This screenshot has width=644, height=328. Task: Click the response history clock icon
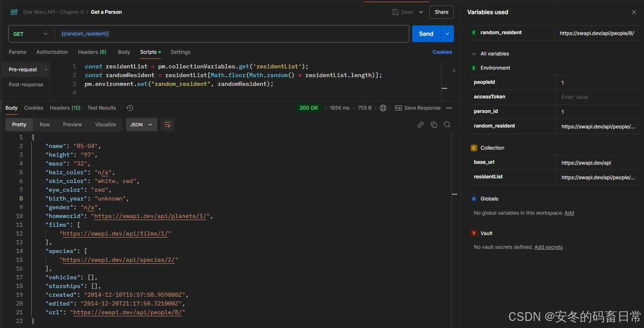[130, 108]
